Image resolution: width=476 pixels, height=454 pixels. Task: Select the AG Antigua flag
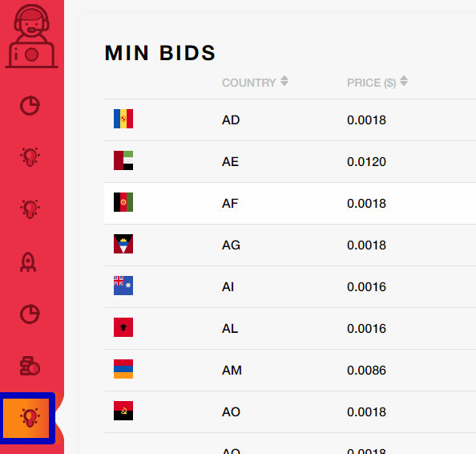[x=123, y=244]
